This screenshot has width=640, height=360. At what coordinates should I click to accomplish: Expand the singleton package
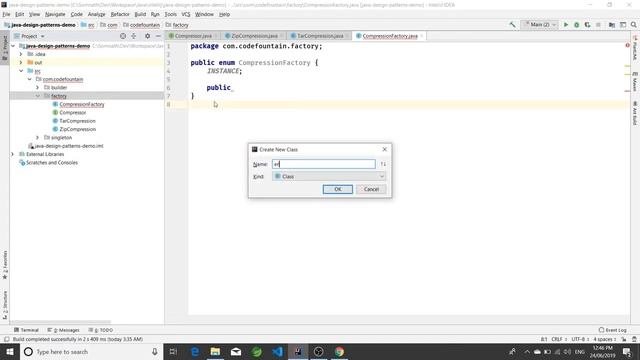pyautogui.click(x=38, y=138)
